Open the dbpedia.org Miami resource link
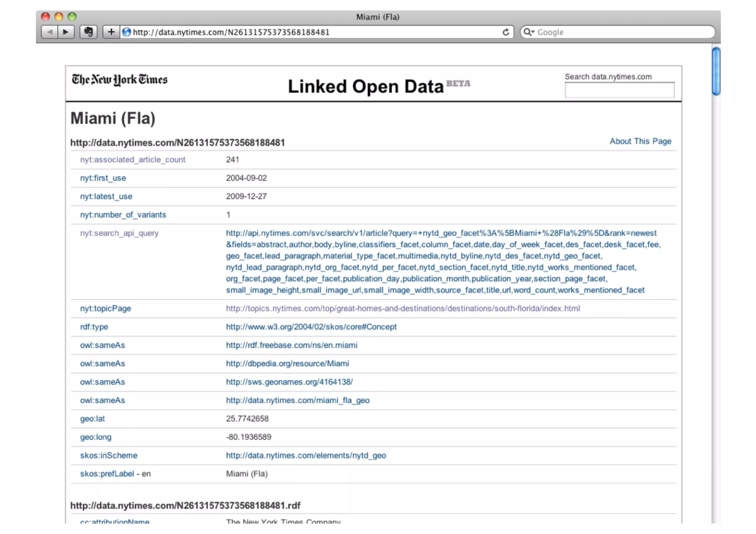 287,364
